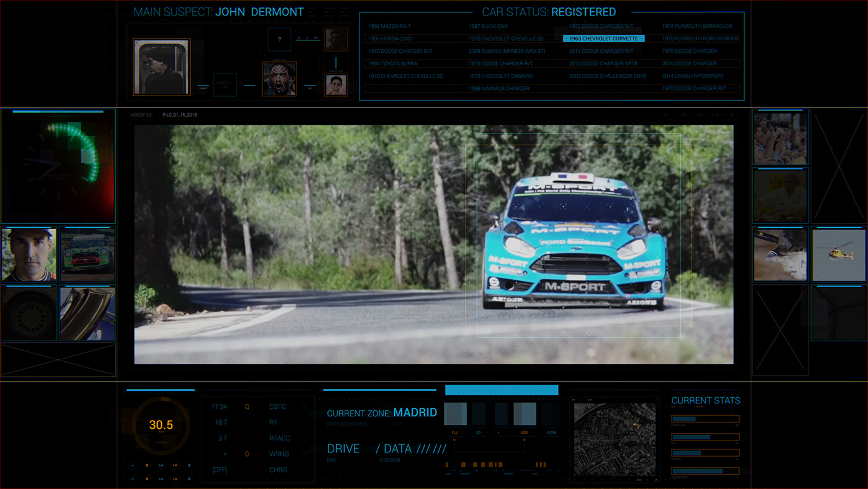Click the 17.34 value

point(219,406)
